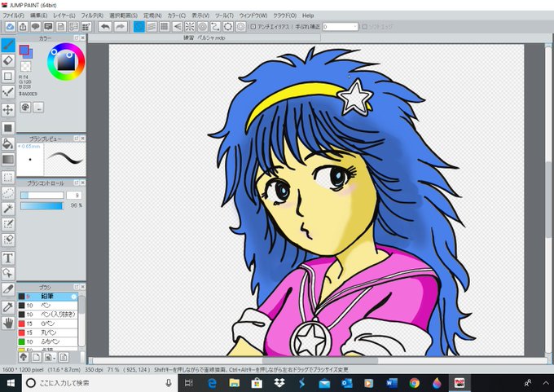Click the Undo arrow button
The image size is (554, 392).
click(x=105, y=27)
